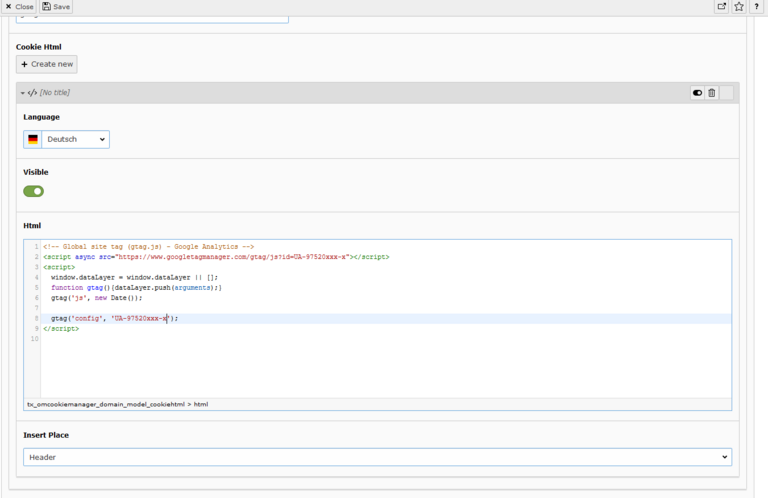768x498 pixels.
Task: Open the Deutsch language dropdown
Action: pyautogui.click(x=75, y=140)
